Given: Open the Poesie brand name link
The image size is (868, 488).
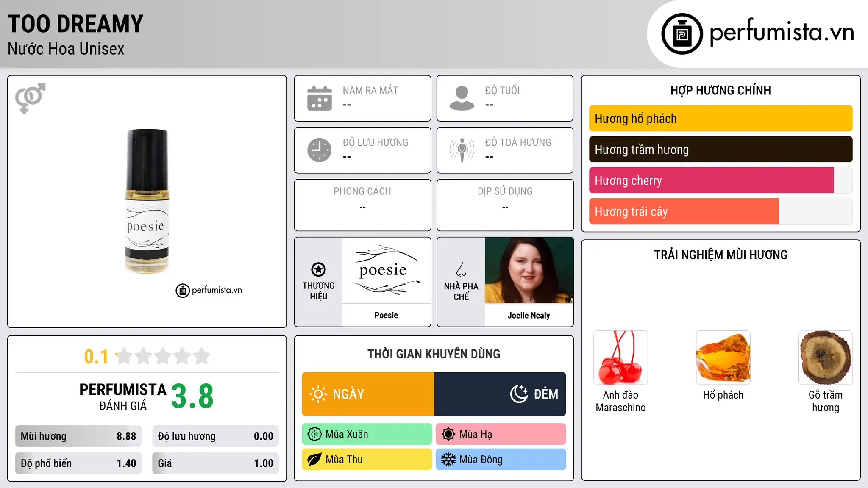Looking at the screenshot, I should (386, 315).
